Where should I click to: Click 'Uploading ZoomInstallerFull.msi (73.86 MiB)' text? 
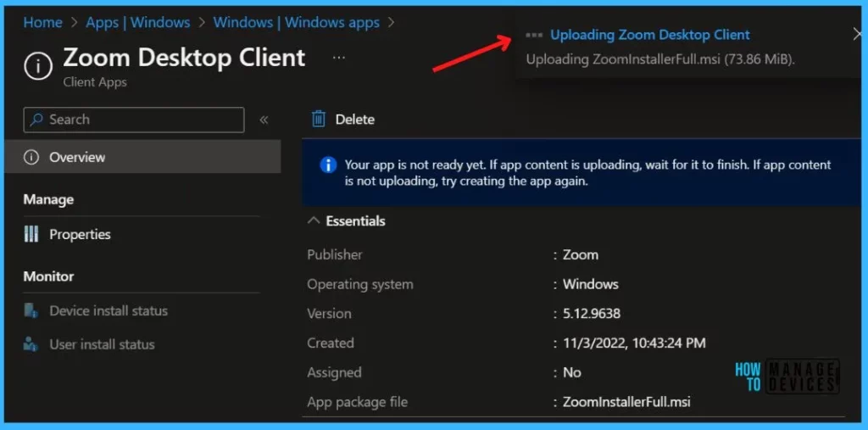[660, 59]
